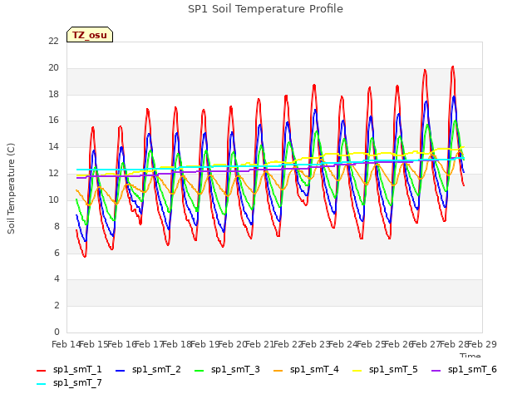Click the blue sp1_smT_2 legend swatch
532x399 pixels.
(120, 371)
